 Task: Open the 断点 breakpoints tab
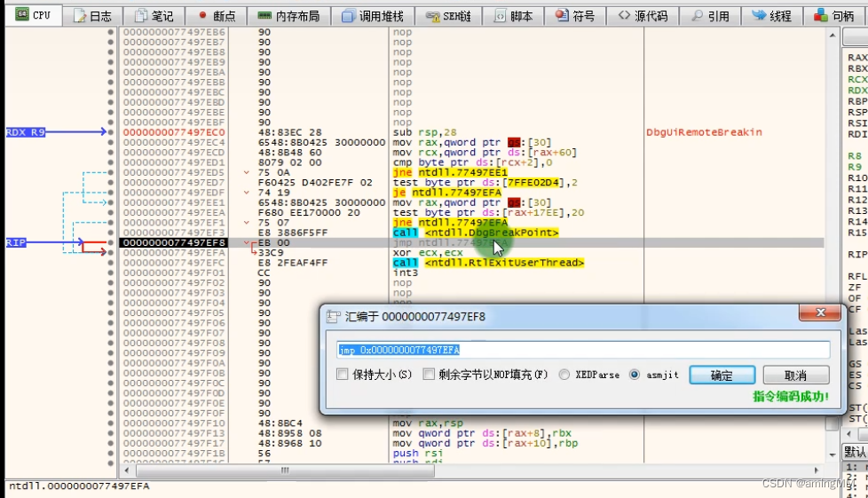click(216, 16)
